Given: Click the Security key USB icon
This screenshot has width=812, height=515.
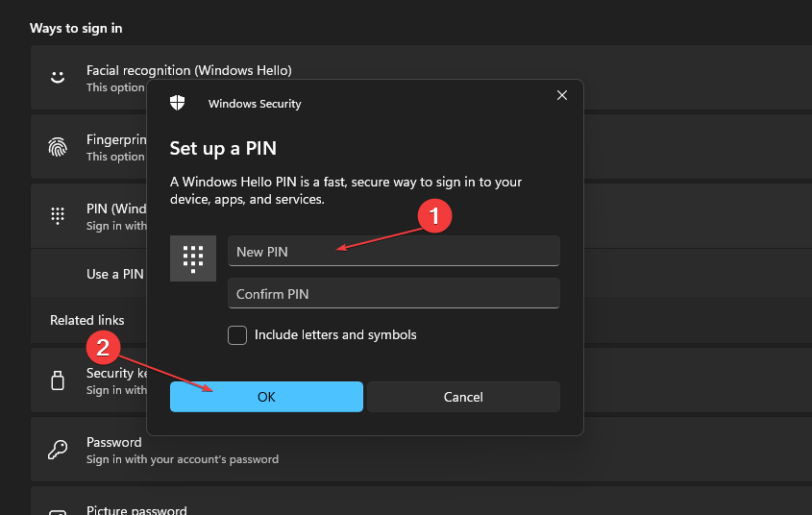Looking at the screenshot, I should [x=58, y=380].
